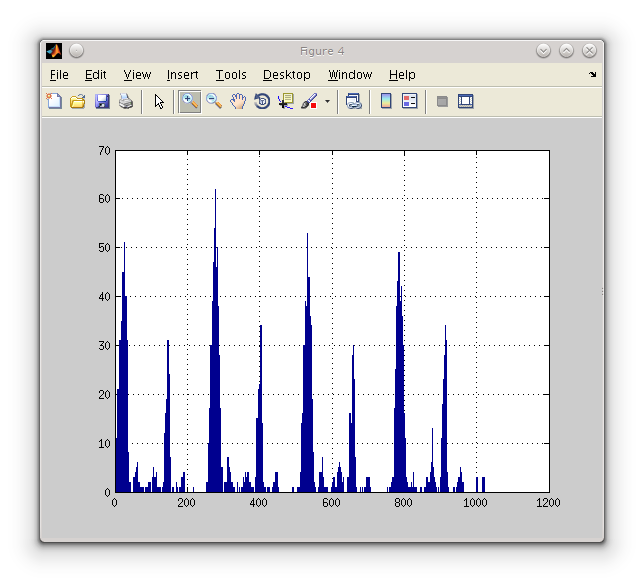This screenshot has height=582, width=644.
Task: Click the Open File folder icon
Action: [78, 101]
